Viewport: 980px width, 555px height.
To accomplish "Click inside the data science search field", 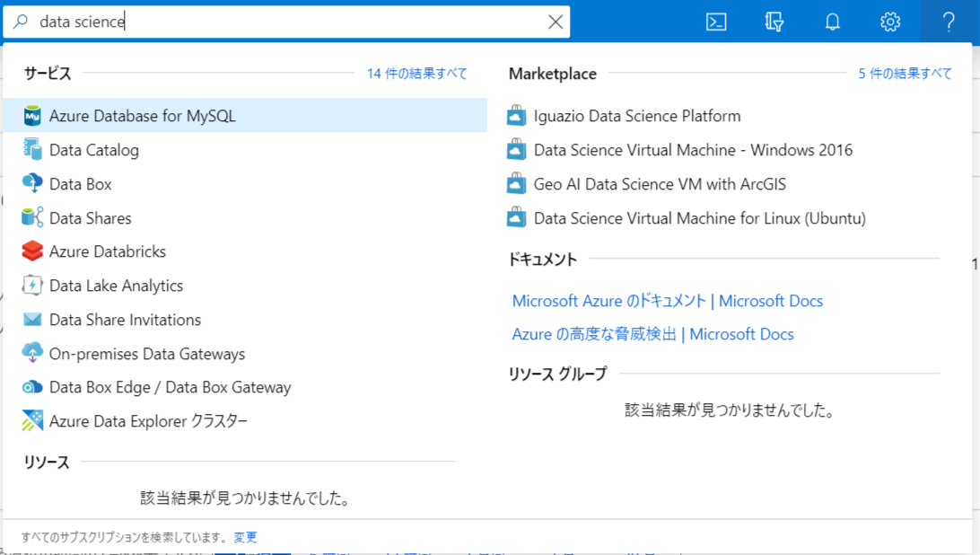I will [287, 22].
